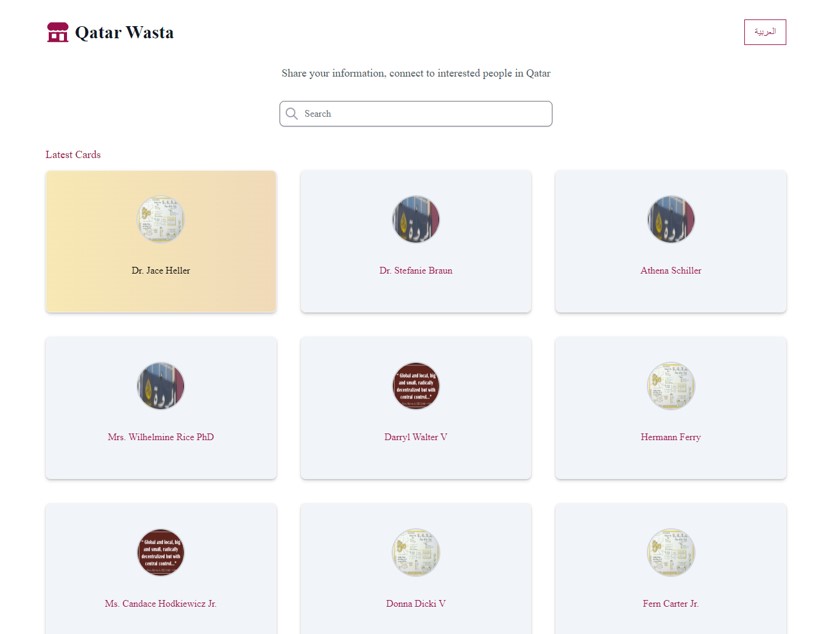Select Hermann Ferry's profile image
832x634 pixels.
click(x=671, y=386)
